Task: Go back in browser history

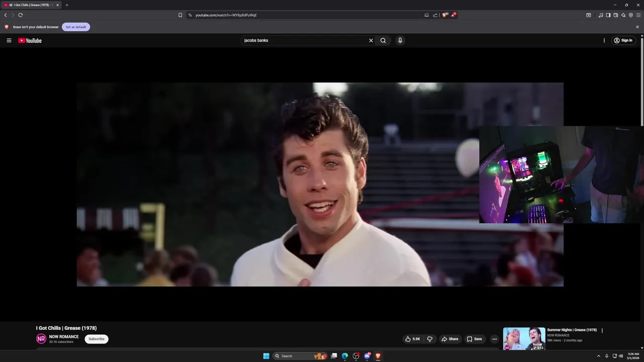Action: coord(6,15)
